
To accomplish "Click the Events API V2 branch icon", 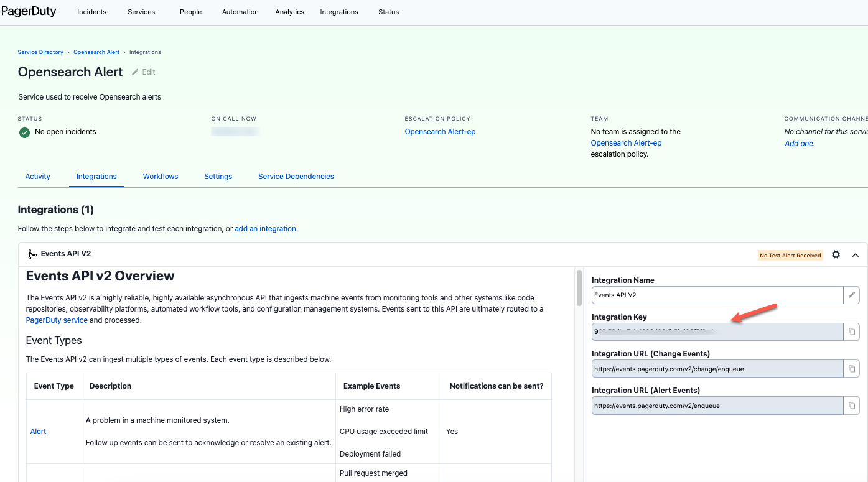I will tap(32, 254).
